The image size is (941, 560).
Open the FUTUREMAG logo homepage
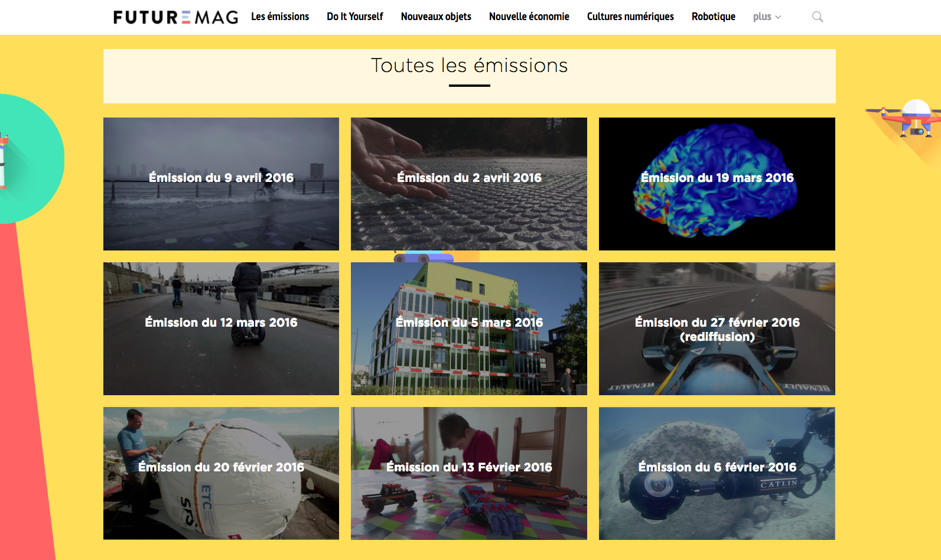tap(175, 17)
